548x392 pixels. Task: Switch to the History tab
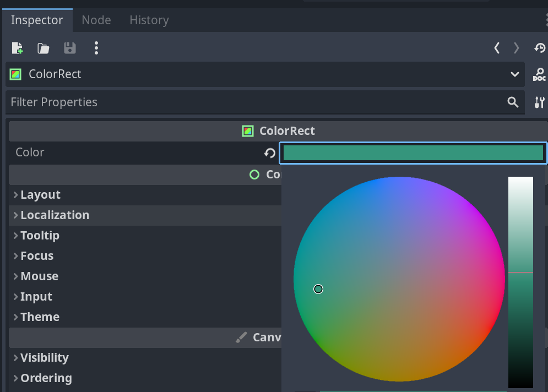tap(149, 20)
